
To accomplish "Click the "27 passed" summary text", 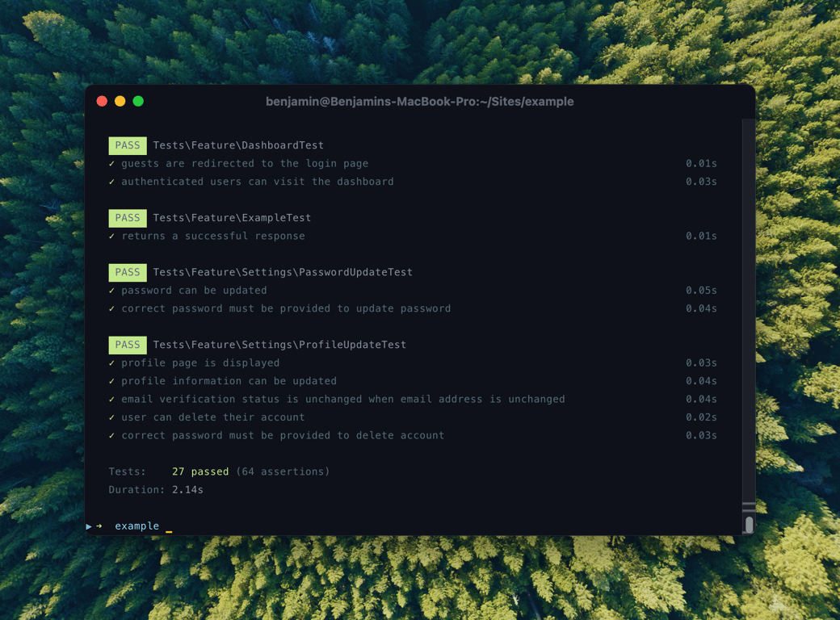I will point(199,471).
